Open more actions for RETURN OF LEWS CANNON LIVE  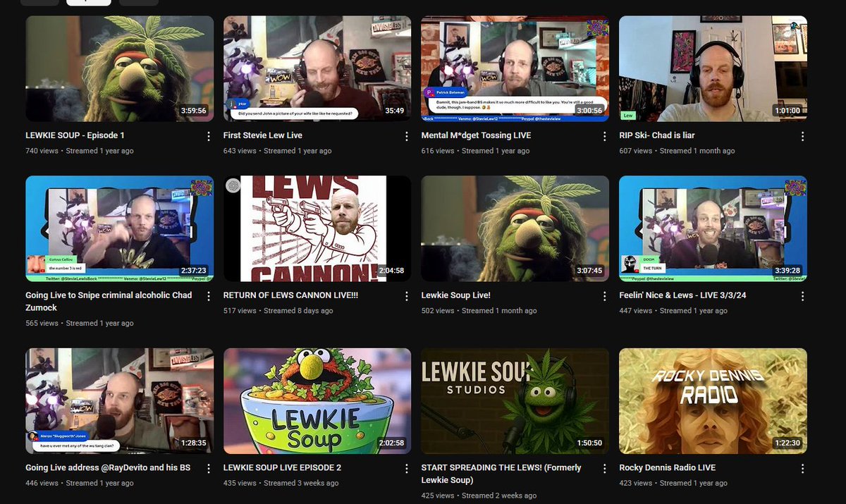(406, 295)
